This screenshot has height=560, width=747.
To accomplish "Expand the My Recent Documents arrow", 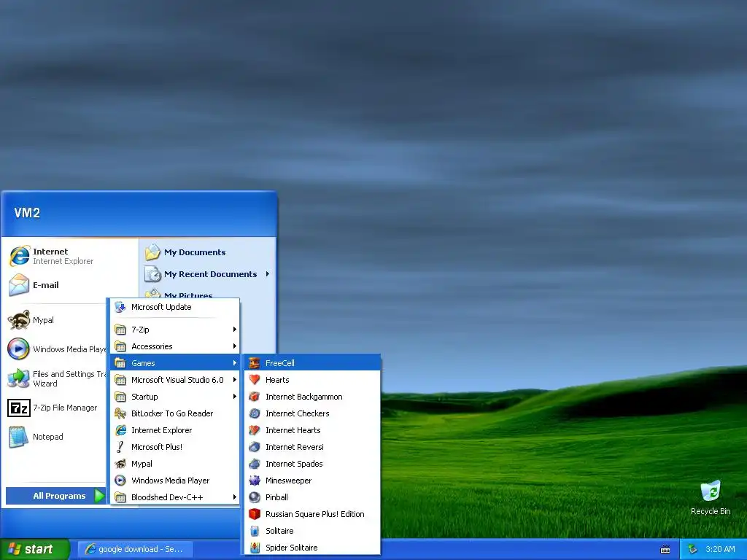I will (x=267, y=274).
